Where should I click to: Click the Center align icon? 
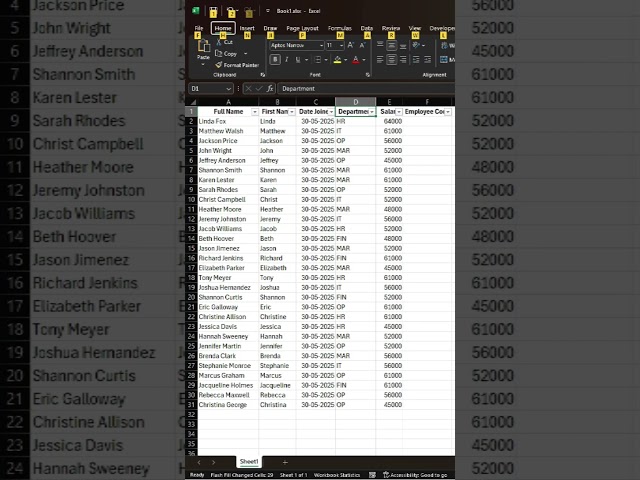pos(391,60)
